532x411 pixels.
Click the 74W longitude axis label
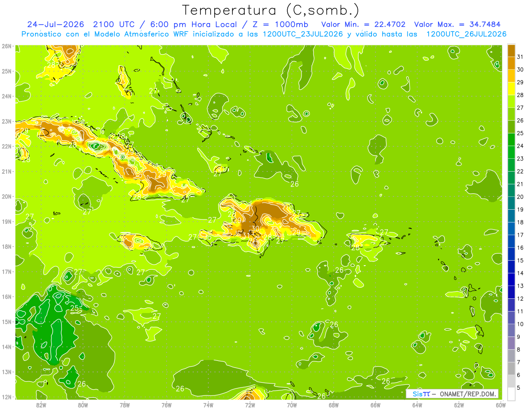[208, 405]
